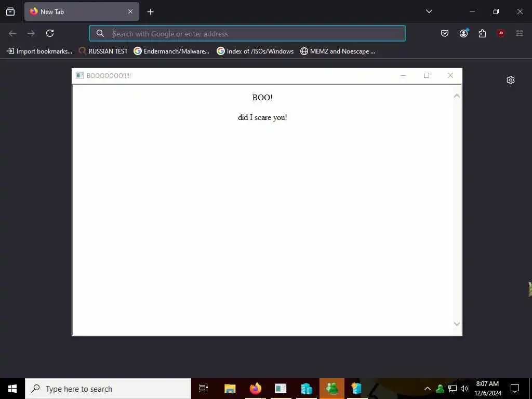Open the Endermanch/Malware bookmark

tap(171, 51)
